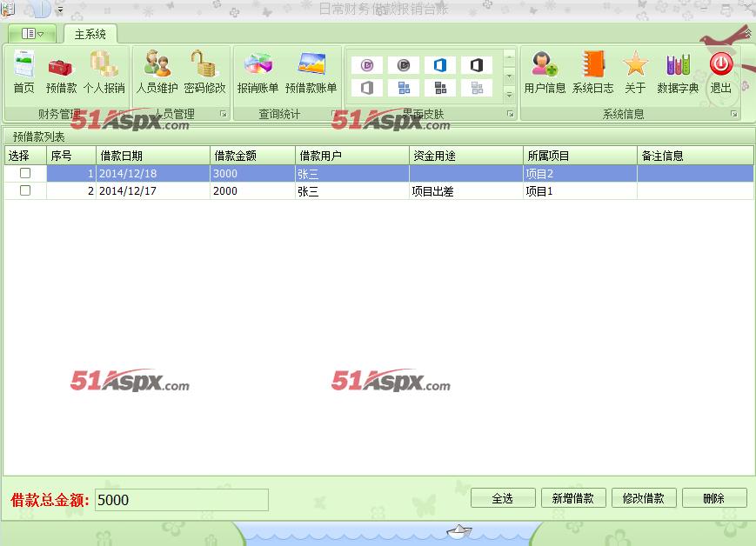756x546 pixels.
Task: Sort by the 备注信息 column header
Action: pos(695,156)
